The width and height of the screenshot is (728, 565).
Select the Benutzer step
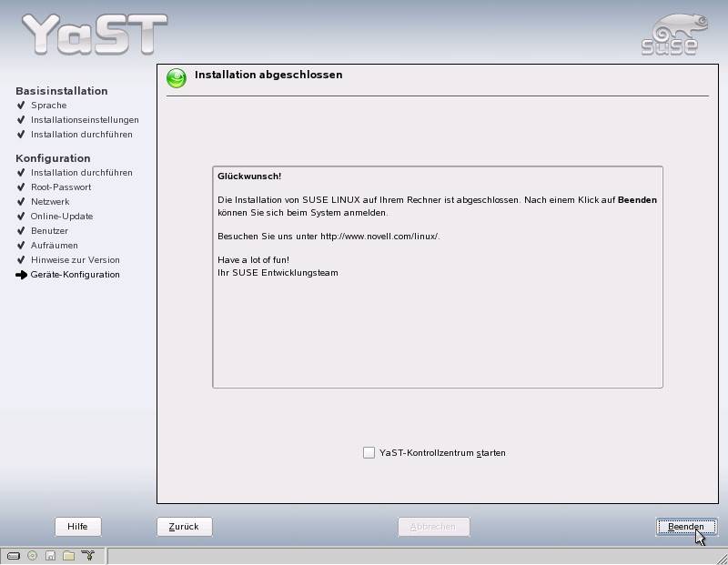(49, 231)
